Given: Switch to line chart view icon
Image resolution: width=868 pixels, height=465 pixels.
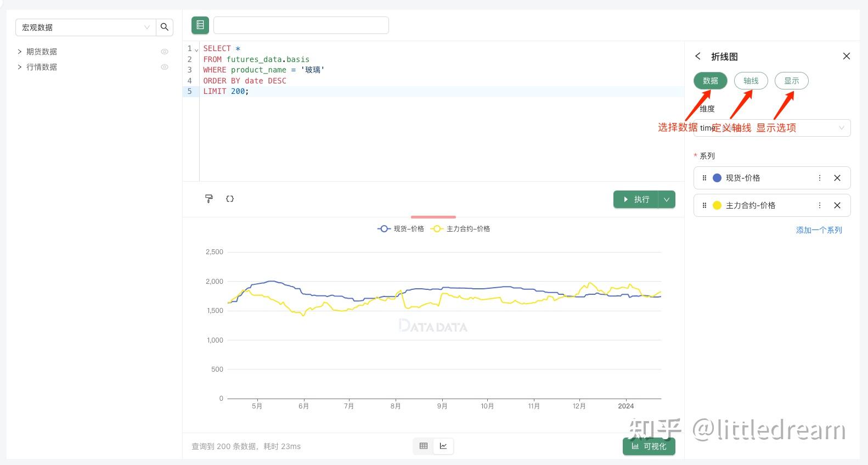Looking at the screenshot, I should 443,446.
